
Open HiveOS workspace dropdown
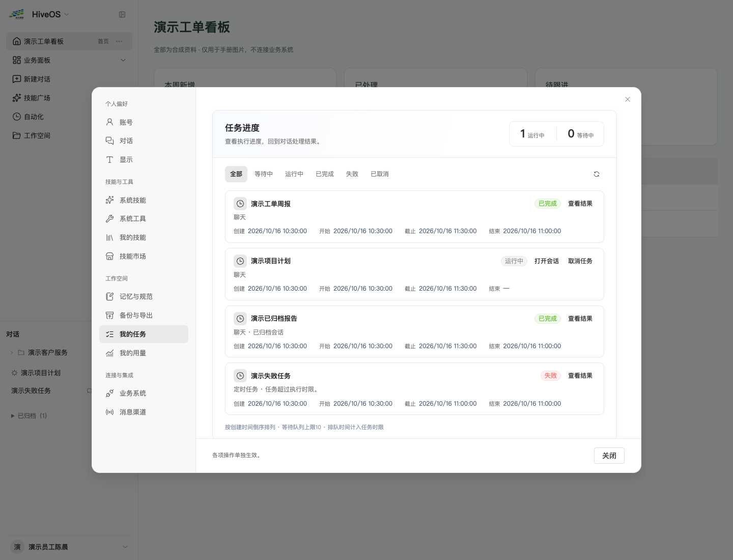coord(50,14)
